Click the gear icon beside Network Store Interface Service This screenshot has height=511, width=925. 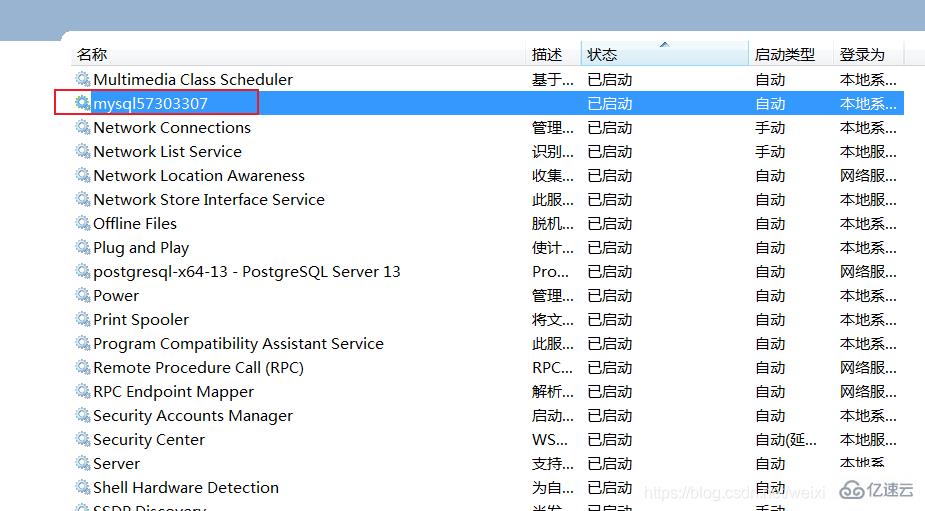pos(83,199)
